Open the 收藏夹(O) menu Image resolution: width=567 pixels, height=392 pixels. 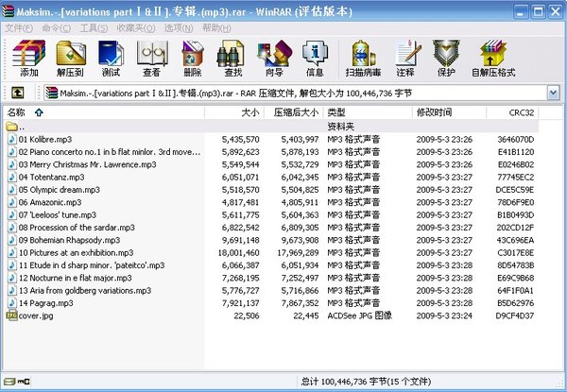point(135,28)
